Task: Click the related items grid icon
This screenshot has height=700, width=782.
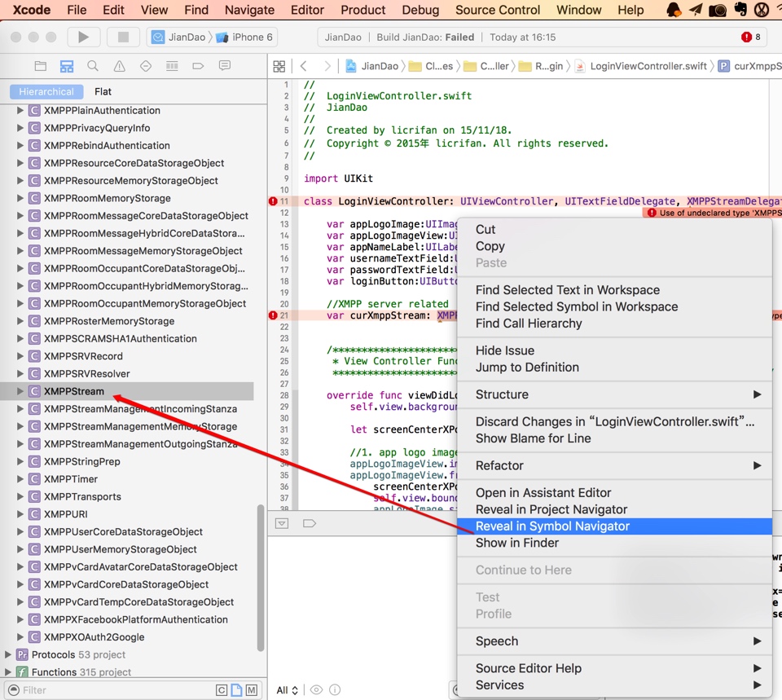Action: click(279, 66)
